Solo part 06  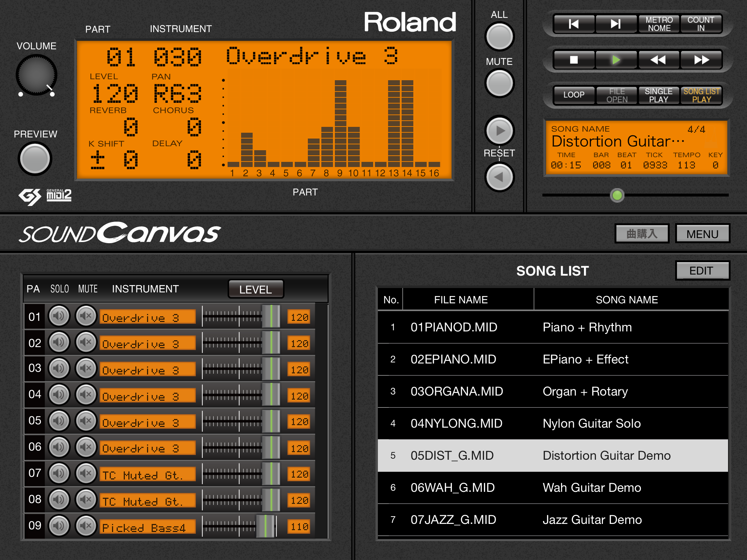[x=59, y=447]
